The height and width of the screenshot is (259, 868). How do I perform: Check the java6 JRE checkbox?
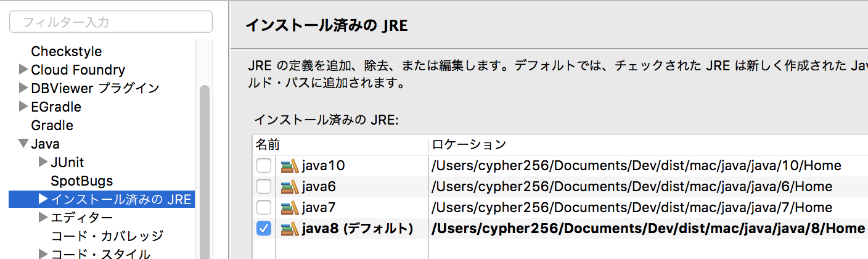(x=264, y=187)
